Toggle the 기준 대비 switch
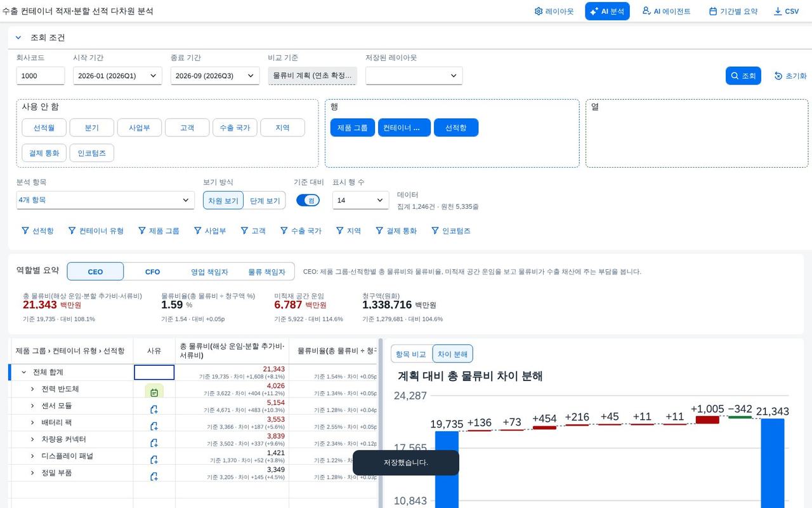This screenshot has width=812, height=508. click(x=308, y=200)
